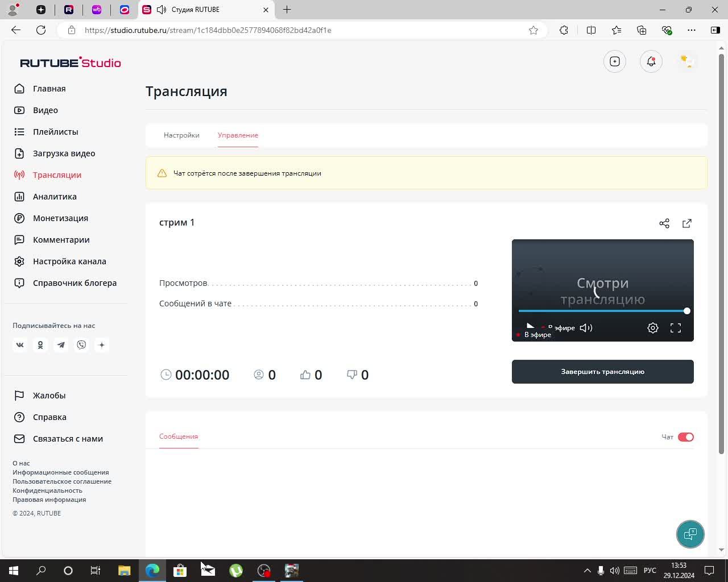Open Справка help page
Screen dimensions: 728x582
click(40, 417)
